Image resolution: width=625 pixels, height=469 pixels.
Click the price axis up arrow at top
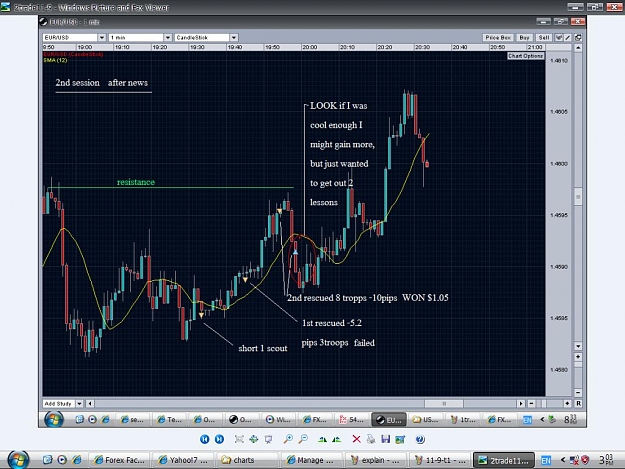tap(578, 48)
